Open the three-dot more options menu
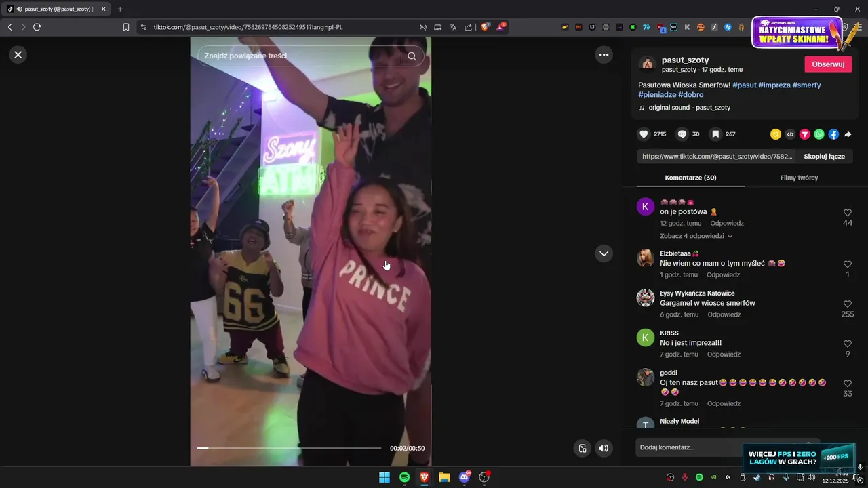Viewport: 868px width, 488px height. [x=604, y=55]
